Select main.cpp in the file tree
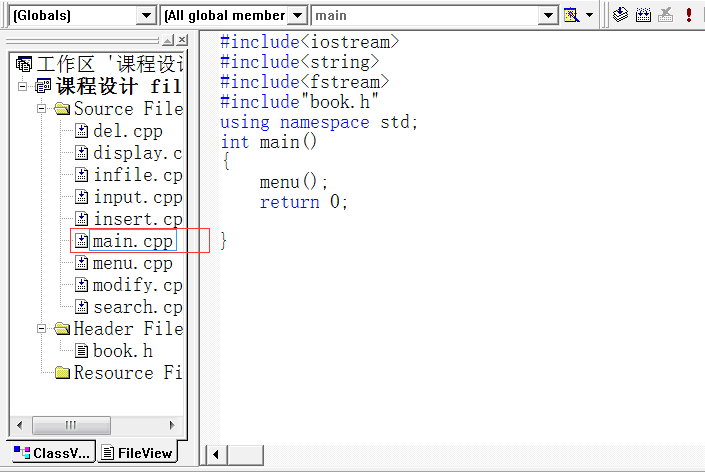The width and height of the screenshot is (705, 472). coord(133,241)
